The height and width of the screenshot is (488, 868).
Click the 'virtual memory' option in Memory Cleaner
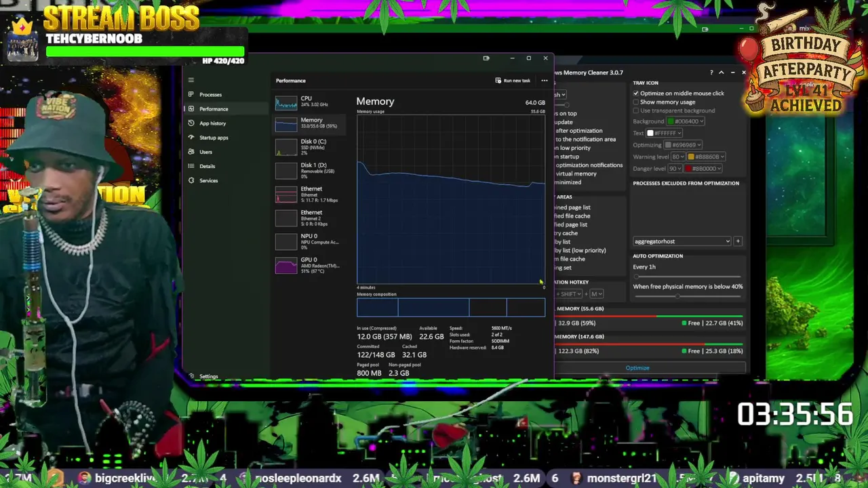(576, 174)
